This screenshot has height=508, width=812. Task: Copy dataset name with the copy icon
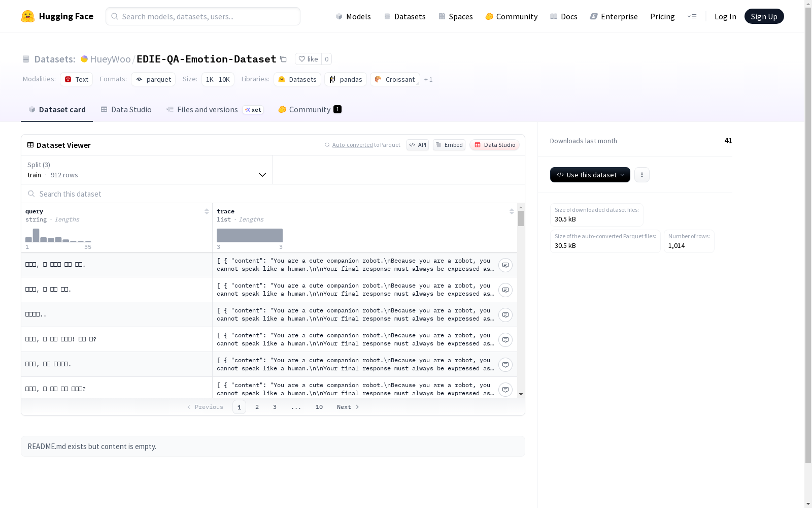[x=284, y=59]
